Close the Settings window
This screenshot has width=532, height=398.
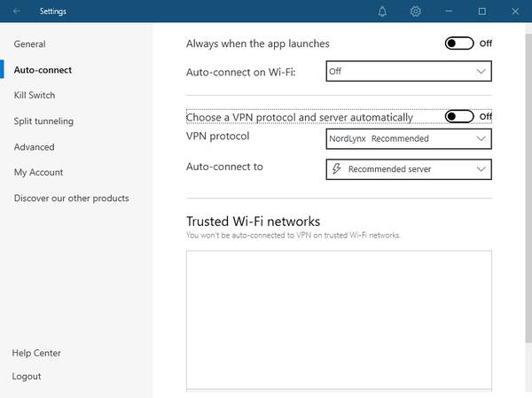pyautogui.click(x=515, y=12)
